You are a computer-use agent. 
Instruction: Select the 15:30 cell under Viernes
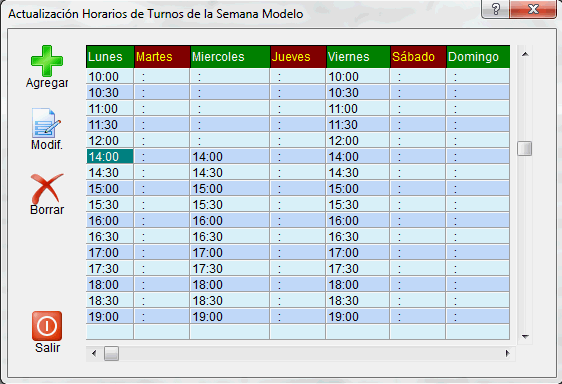pos(358,205)
